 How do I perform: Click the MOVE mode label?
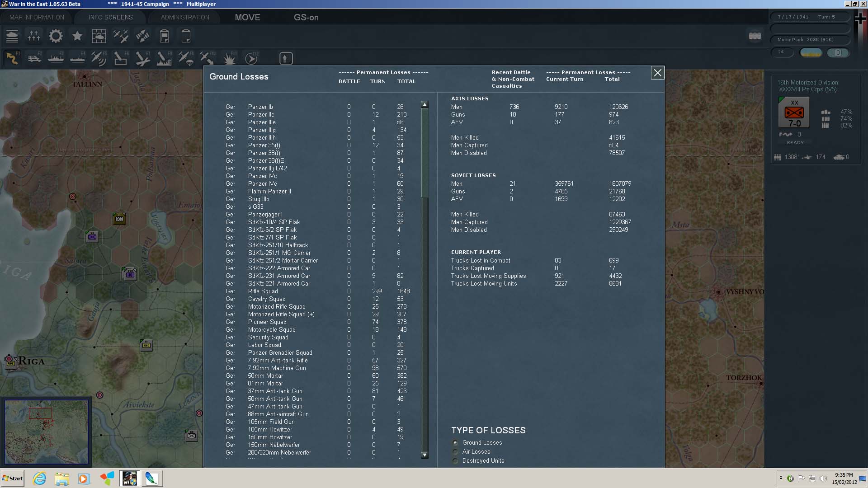[x=247, y=17]
